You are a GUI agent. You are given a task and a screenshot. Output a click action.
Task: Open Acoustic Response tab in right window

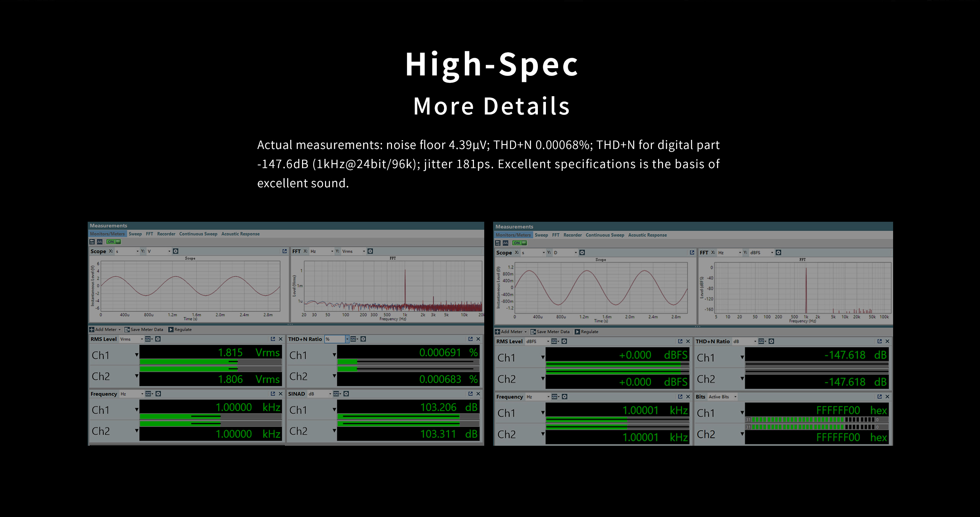click(x=647, y=235)
